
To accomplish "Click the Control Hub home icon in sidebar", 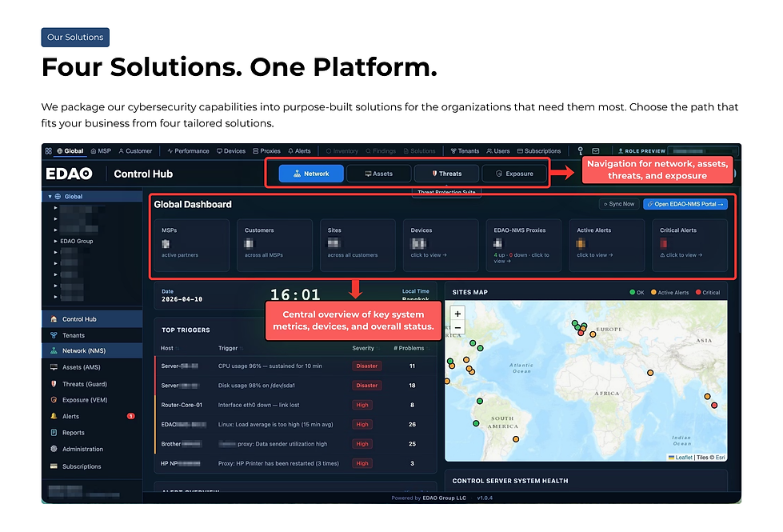I will coord(54,318).
